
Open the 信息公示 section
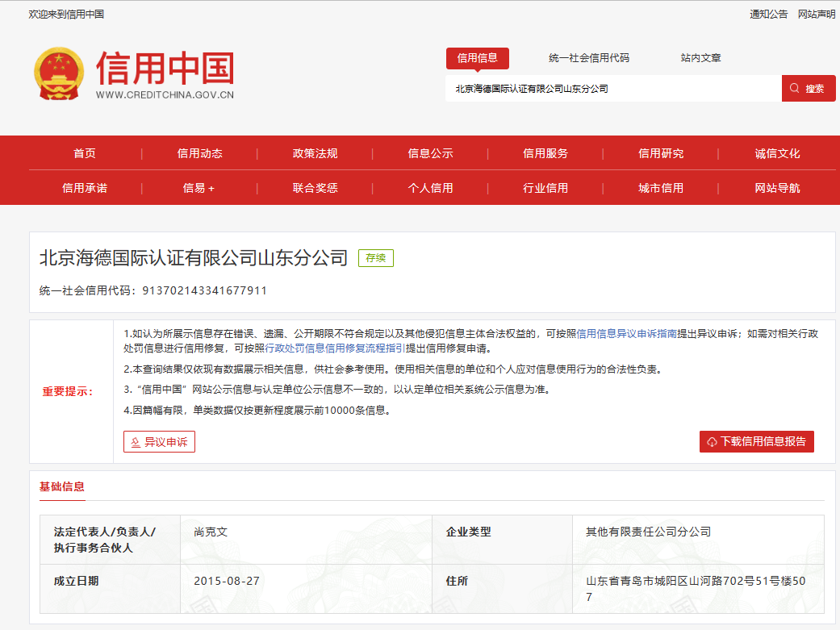tap(429, 152)
